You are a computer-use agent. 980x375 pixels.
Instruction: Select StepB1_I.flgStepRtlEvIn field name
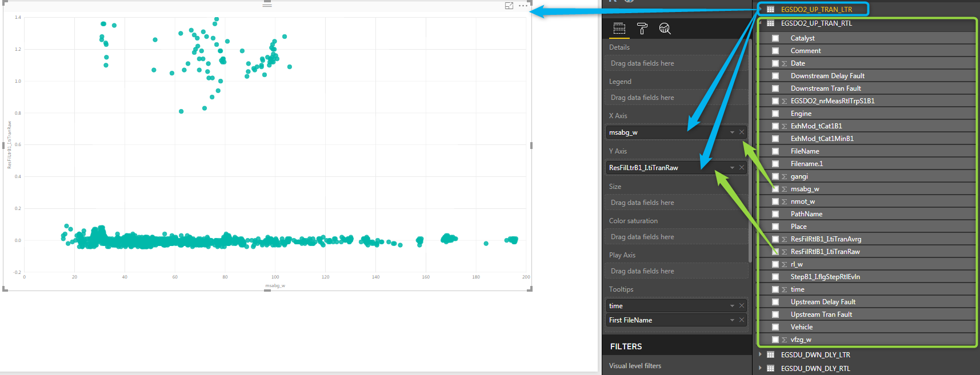(825, 277)
